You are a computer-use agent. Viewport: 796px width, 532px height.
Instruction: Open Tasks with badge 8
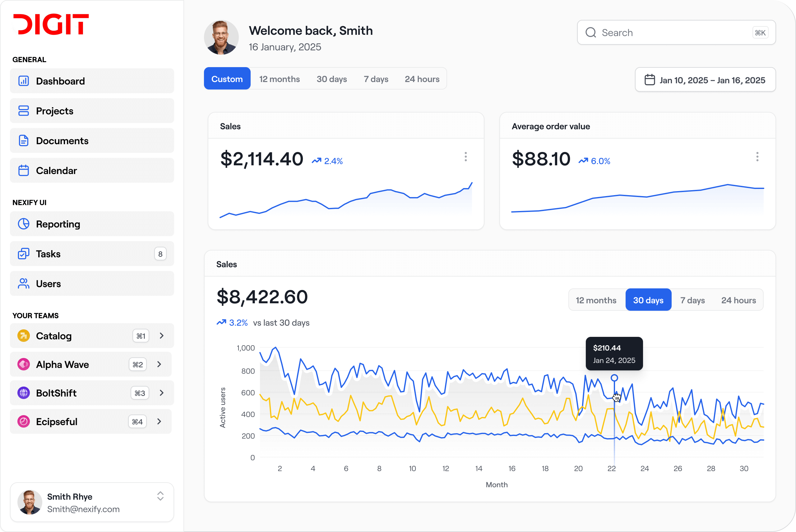(x=92, y=254)
